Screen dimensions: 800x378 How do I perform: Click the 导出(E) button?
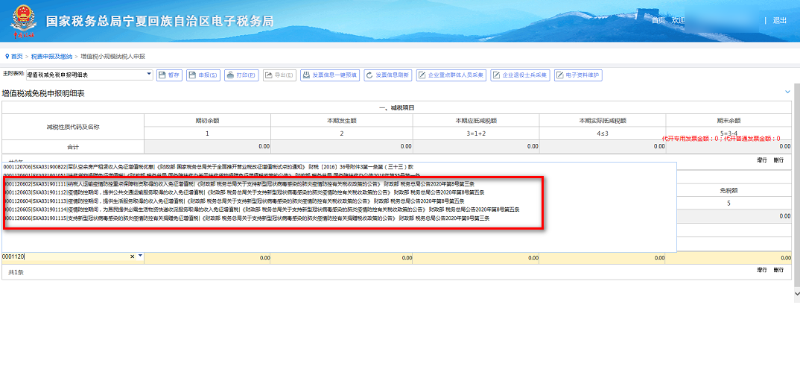click(x=280, y=75)
